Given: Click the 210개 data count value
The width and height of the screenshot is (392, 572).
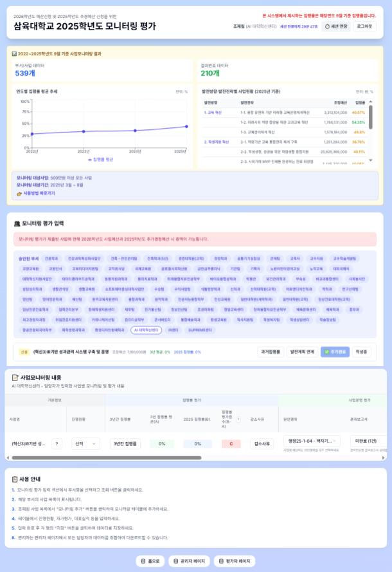Looking at the screenshot, I should (210, 73).
